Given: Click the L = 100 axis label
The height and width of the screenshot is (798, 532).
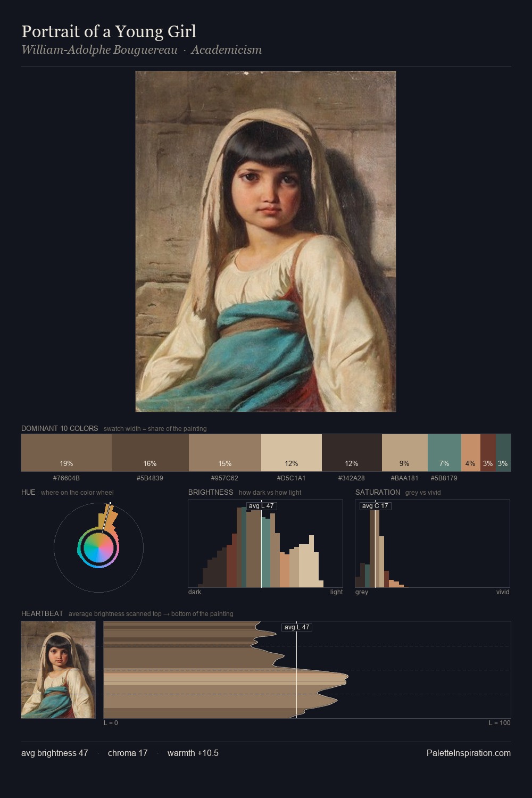Looking at the screenshot, I should [500, 723].
